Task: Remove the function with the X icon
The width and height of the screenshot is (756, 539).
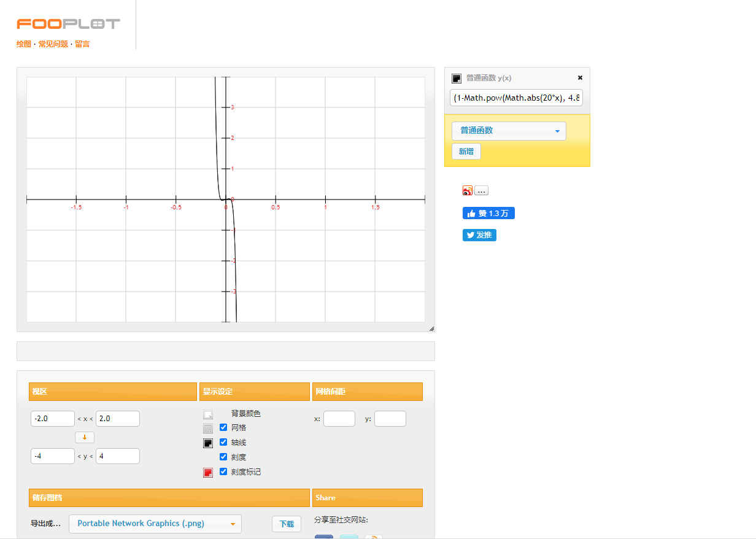Action: point(580,78)
